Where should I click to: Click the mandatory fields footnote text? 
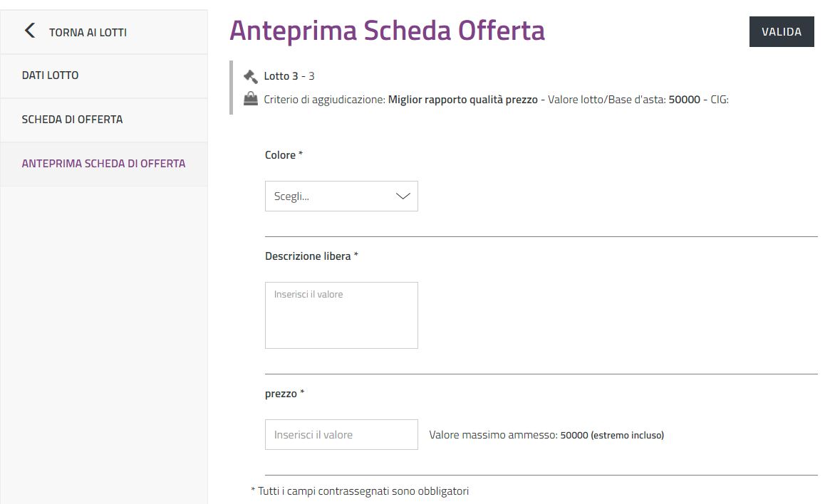[x=360, y=491]
